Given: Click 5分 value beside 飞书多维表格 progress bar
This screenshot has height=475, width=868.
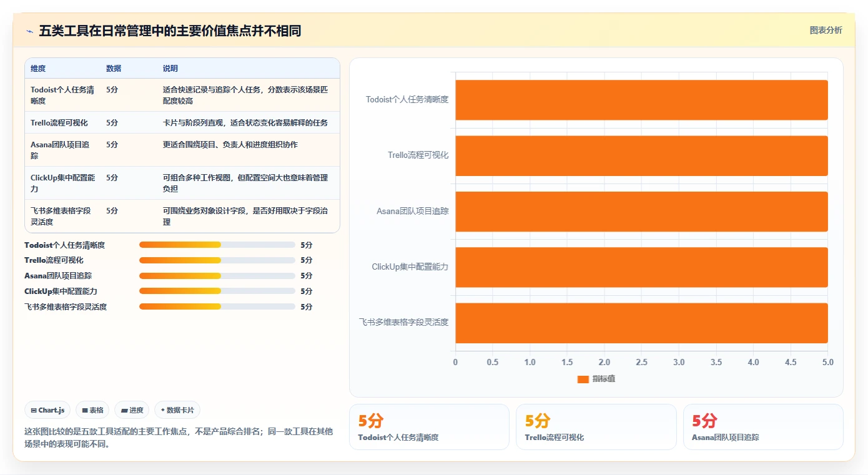Looking at the screenshot, I should point(306,307).
